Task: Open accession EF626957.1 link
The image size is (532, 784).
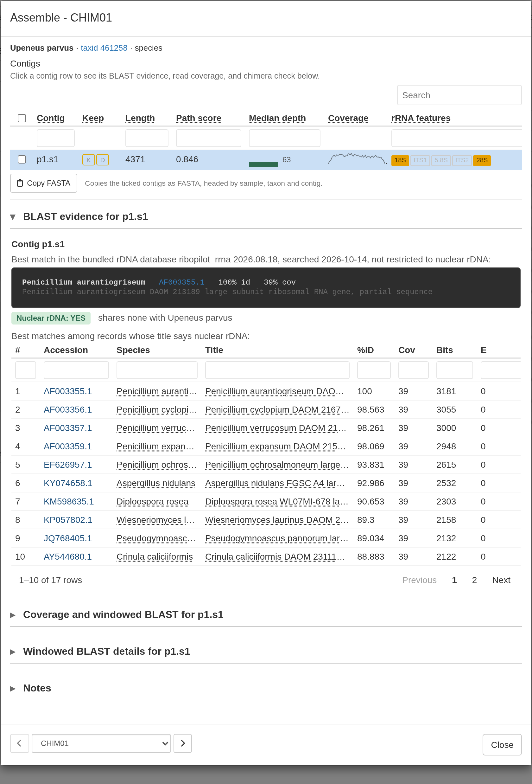Action: pos(68,465)
